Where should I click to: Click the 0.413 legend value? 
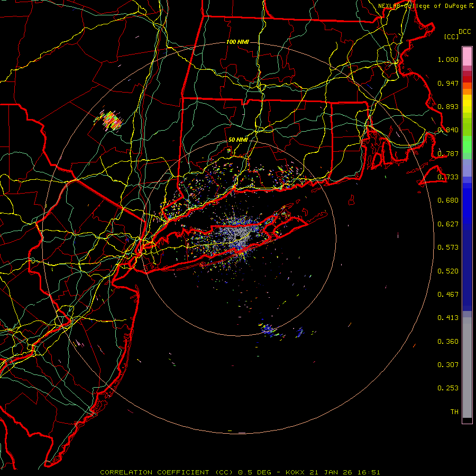point(448,318)
